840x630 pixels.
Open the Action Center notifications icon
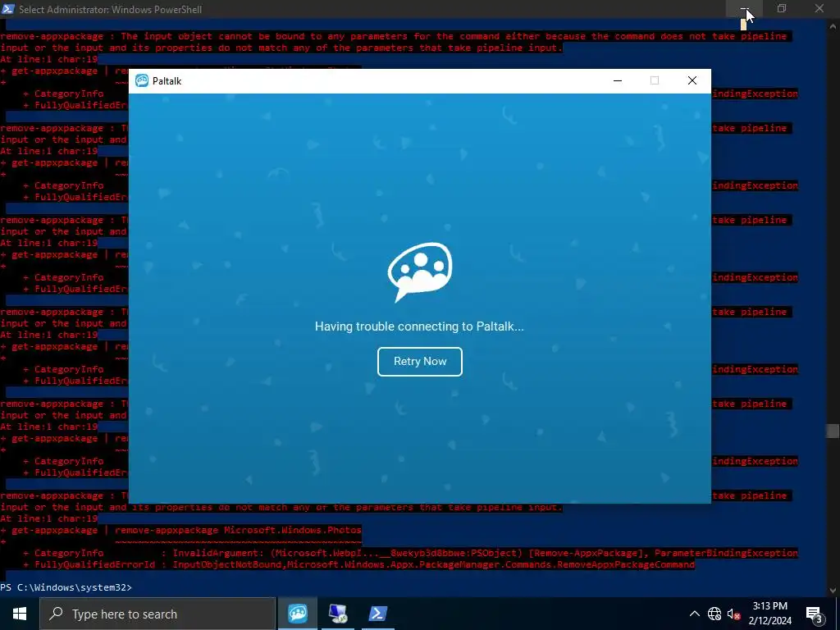coord(815,614)
